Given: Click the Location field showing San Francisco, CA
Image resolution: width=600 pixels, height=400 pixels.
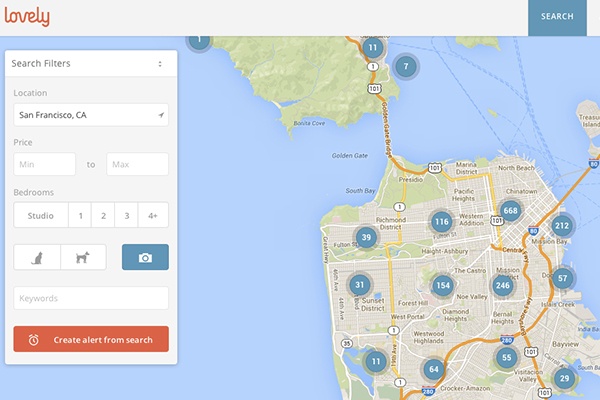Looking at the screenshot, I should 91,115.
